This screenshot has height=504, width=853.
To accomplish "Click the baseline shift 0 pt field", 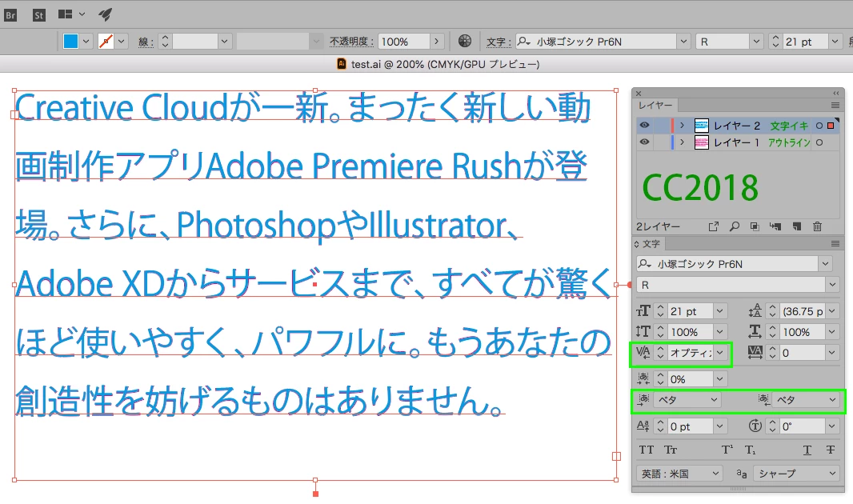I will (x=690, y=426).
